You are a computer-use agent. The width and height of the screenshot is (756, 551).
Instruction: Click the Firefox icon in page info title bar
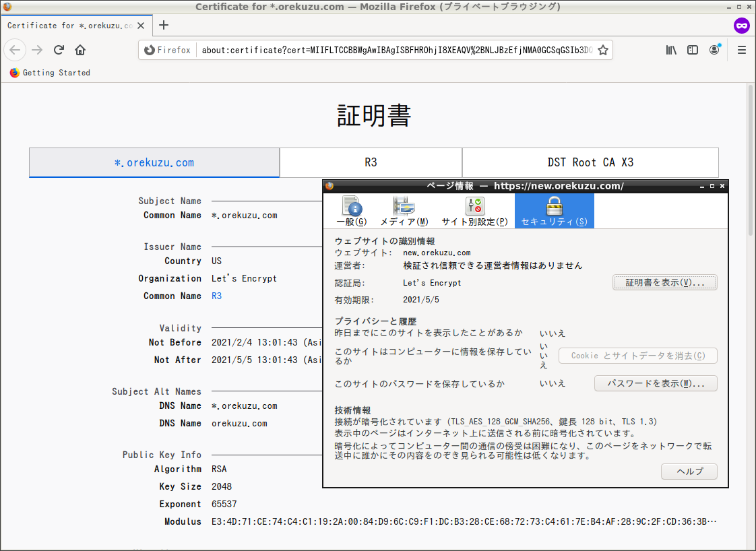click(329, 186)
